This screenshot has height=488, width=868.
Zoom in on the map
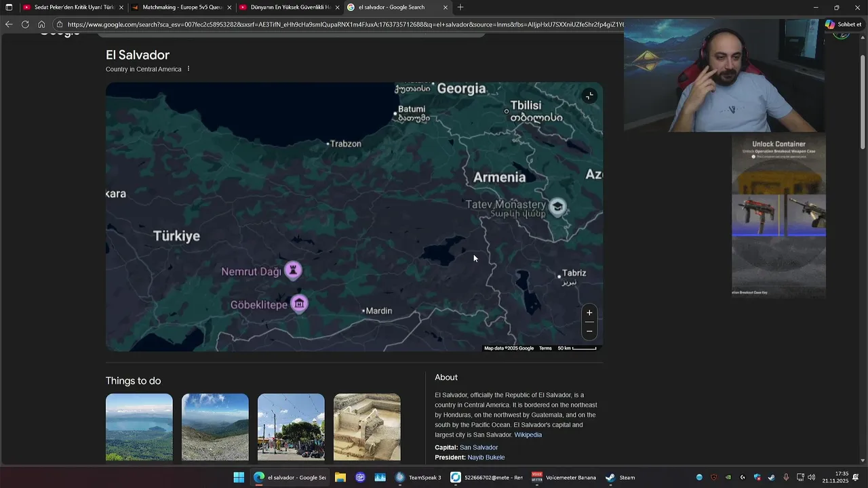click(x=589, y=313)
